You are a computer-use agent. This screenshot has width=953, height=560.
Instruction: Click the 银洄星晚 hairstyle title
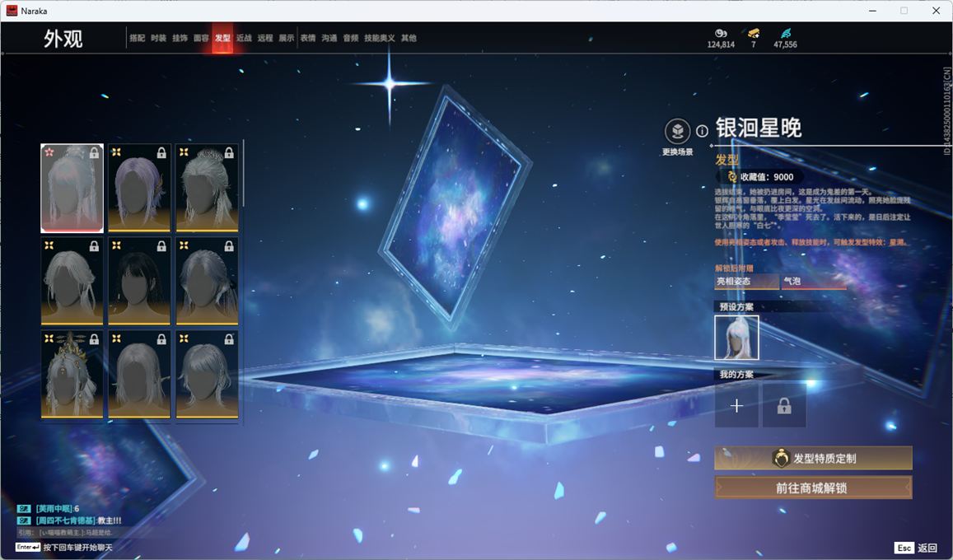click(x=758, y=128)
